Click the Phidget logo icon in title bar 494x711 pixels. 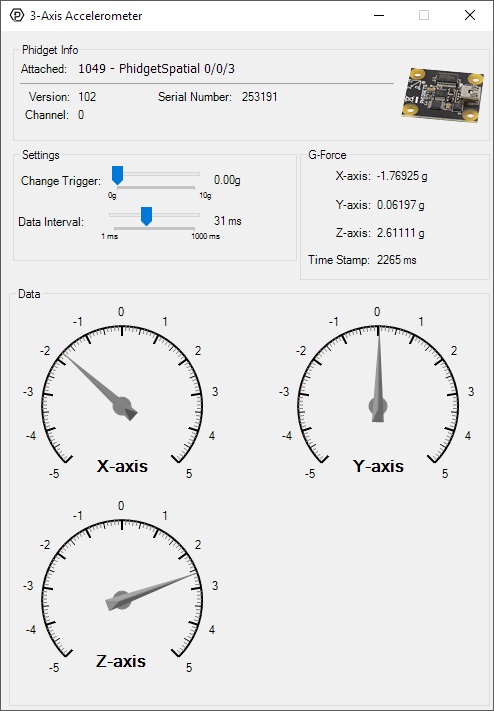tap(17, 15)
